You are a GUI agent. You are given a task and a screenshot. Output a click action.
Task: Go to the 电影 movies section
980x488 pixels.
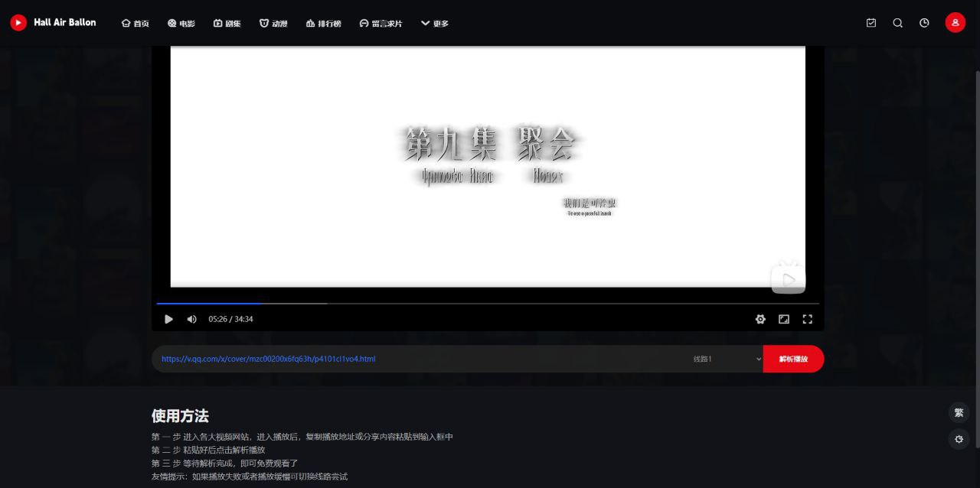tap(181, 23)
